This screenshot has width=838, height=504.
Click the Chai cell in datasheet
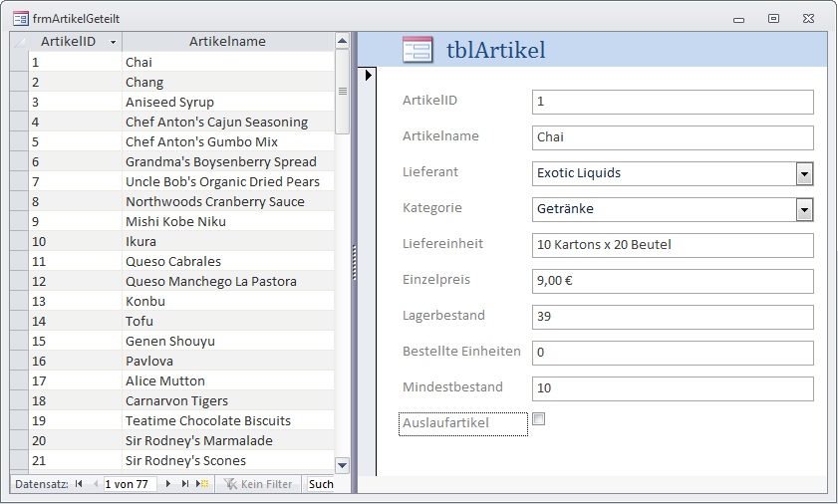[228, 63]
